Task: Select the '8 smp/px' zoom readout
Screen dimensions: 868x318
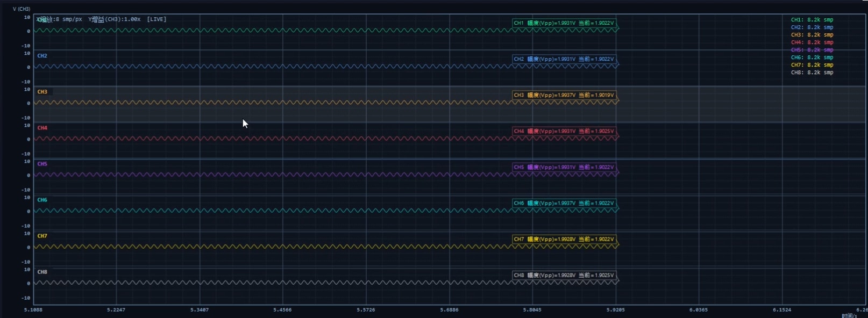Action: click(x=69, y=19)
